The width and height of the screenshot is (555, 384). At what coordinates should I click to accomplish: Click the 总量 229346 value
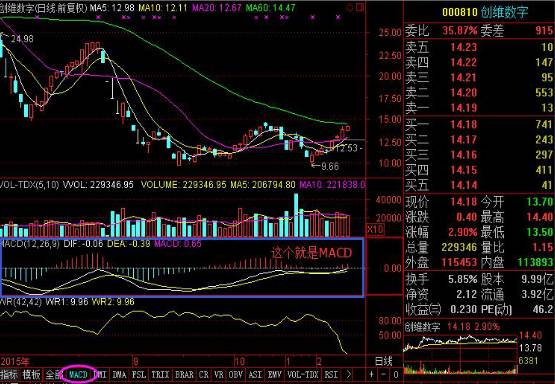coord(459,247)
